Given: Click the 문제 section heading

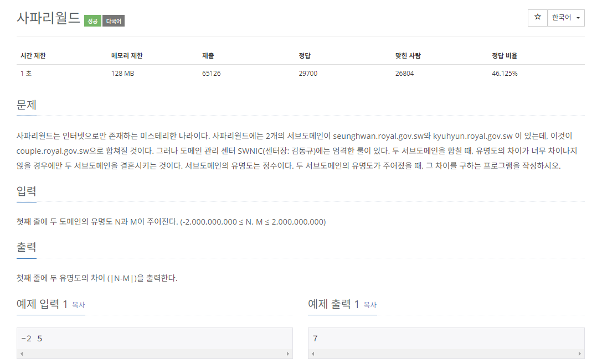Looking at the screenshot, I should (26, 105).
